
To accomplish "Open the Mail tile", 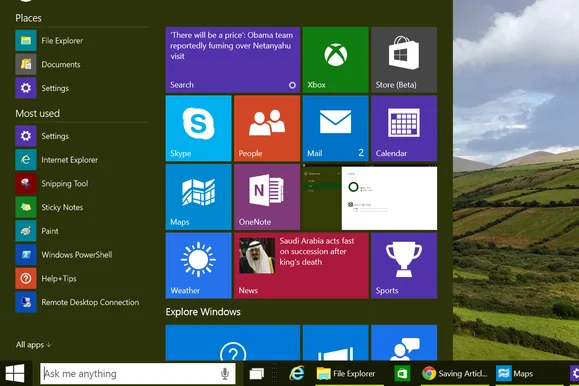I will [335, 128].
